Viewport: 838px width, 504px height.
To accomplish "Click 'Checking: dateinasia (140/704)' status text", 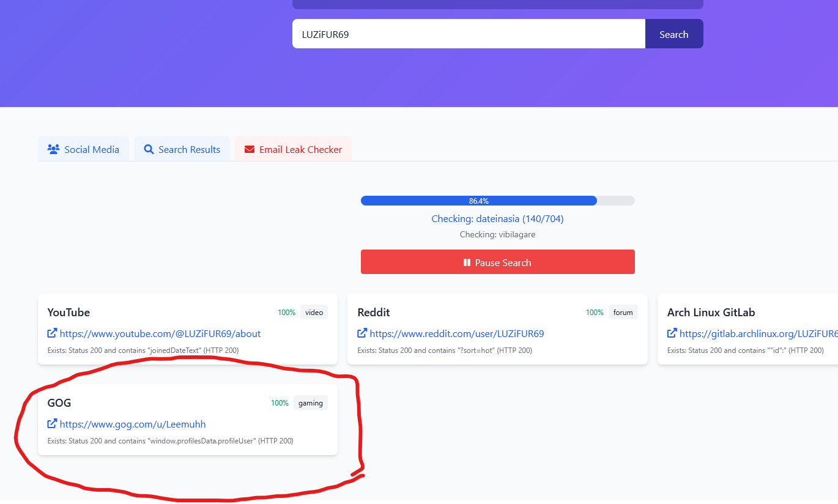I will pos(498,218).
